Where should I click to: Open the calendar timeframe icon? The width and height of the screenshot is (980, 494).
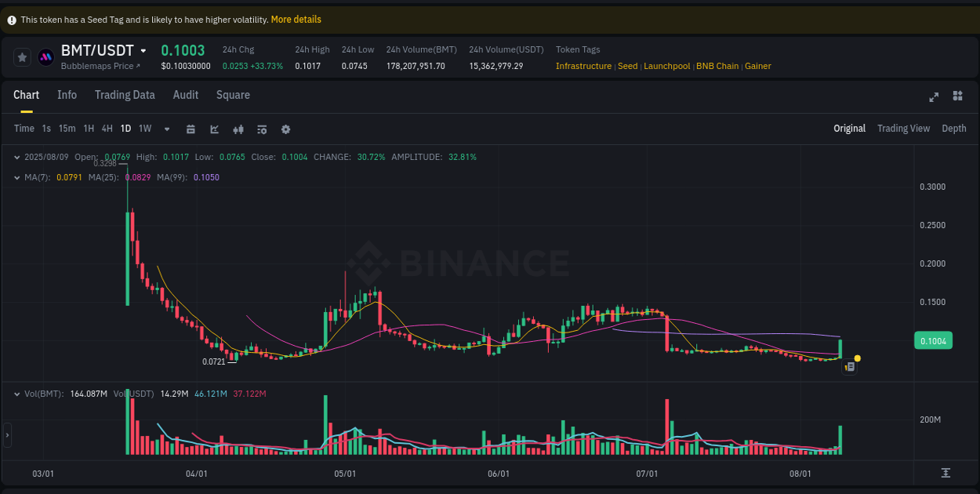191,129
